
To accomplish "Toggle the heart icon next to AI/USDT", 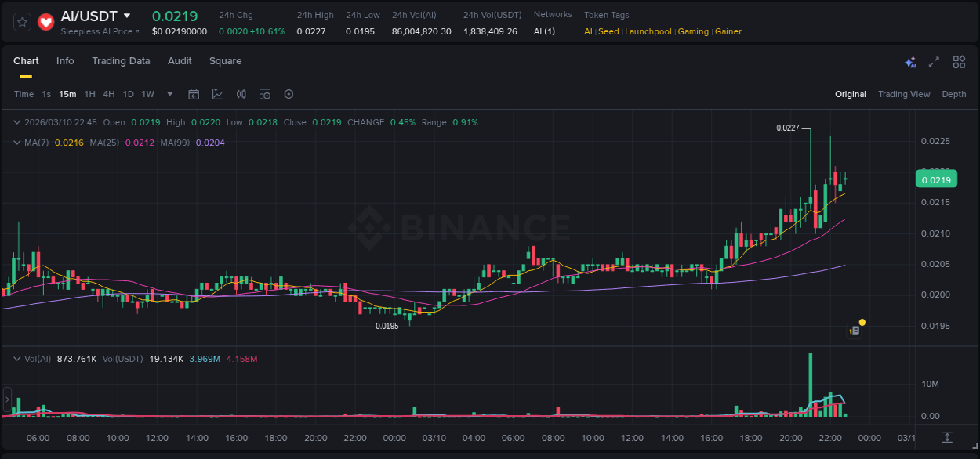I will [45, 23].
